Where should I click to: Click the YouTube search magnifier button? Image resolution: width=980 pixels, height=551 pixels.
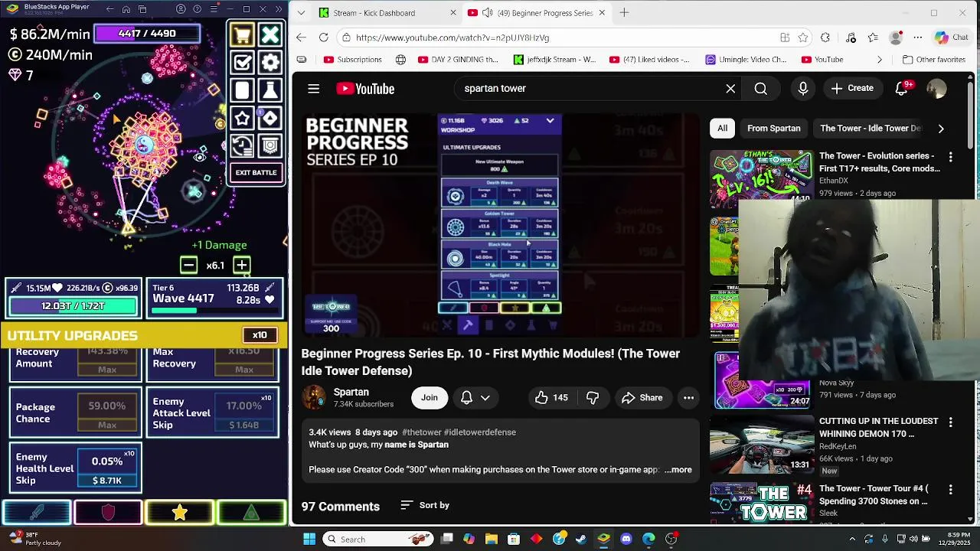point(761,89)
